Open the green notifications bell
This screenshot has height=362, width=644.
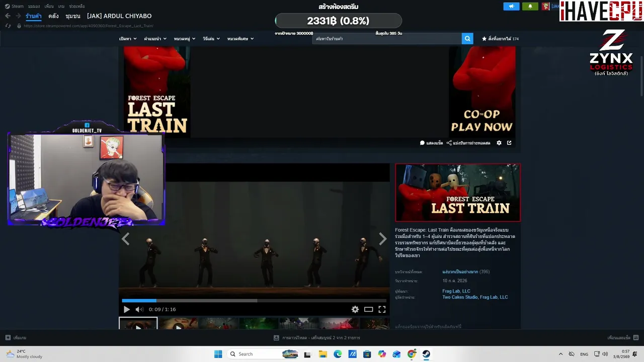[x=530, y=7]
